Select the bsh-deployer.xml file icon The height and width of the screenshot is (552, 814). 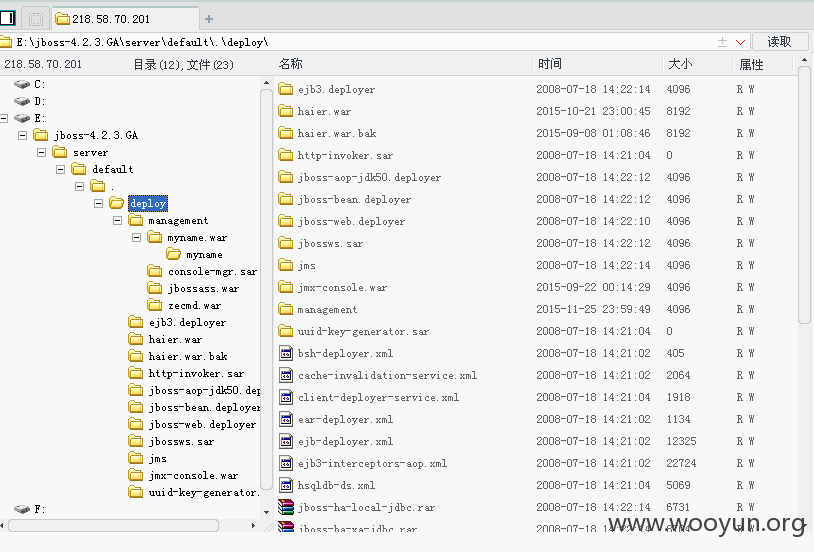pos(286,353)
